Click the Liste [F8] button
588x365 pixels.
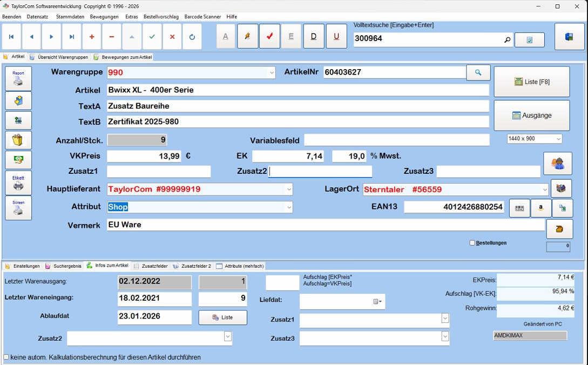coord(531,81)
